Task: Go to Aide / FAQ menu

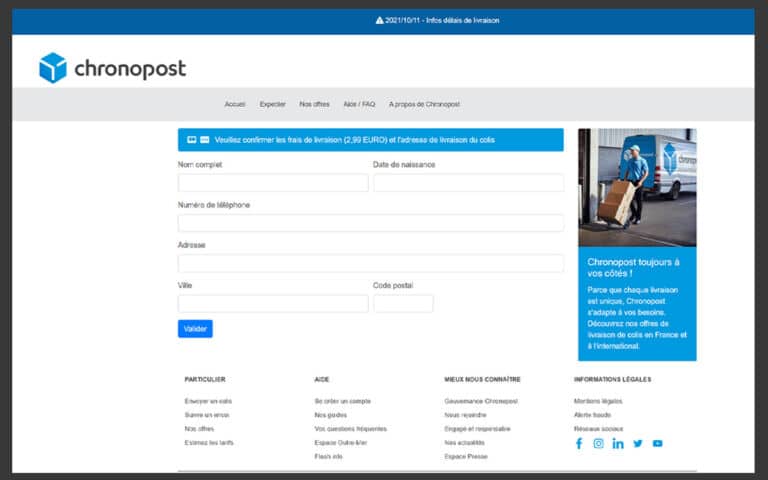Action: point(359,104)
